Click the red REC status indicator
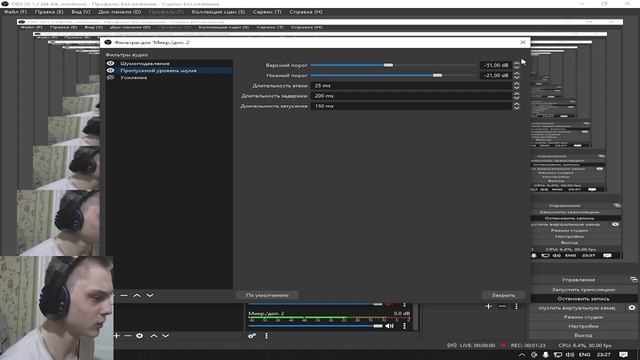 [503, 345]
